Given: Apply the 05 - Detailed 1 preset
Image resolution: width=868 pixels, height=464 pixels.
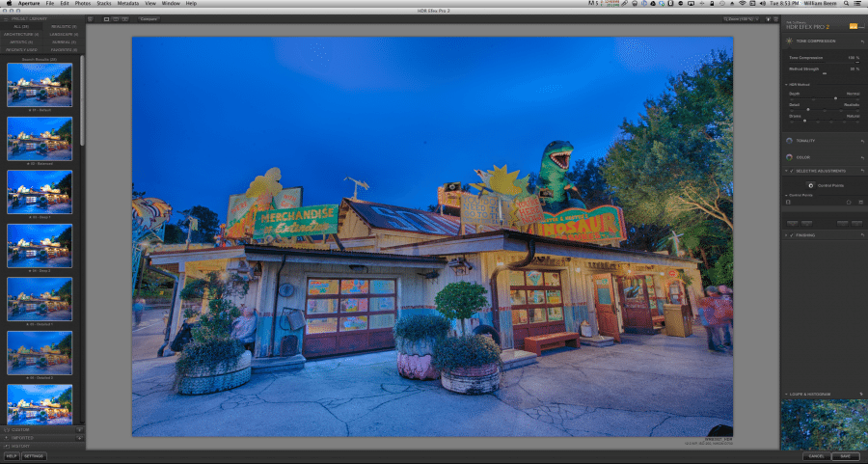Looking at the screenshot, I should (40, 299).
